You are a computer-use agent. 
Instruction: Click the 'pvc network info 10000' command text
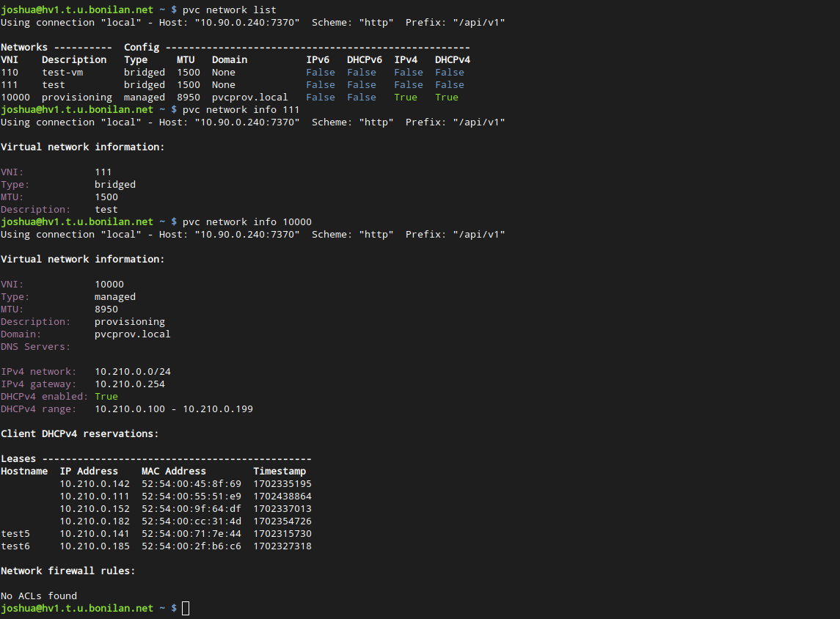click(x=246, y=221)
